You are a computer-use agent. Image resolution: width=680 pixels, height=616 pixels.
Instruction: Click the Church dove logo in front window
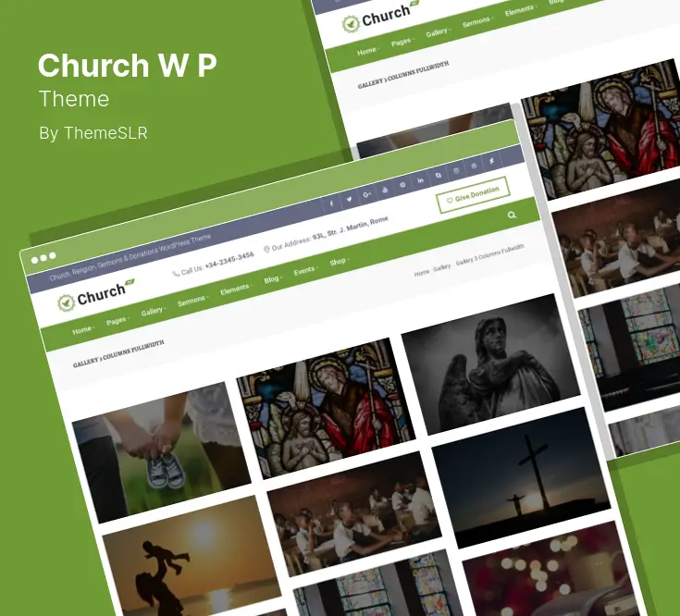coord(96,296)
